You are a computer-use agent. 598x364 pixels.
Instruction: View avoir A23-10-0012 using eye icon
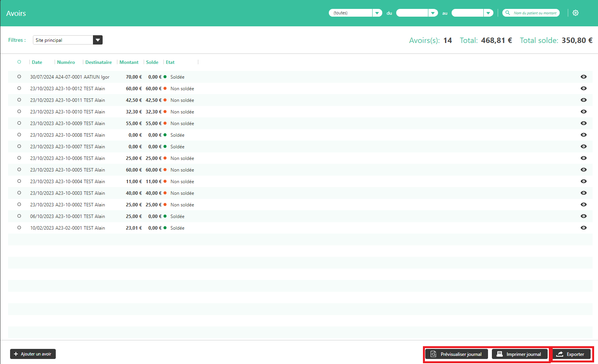[583, 89]
